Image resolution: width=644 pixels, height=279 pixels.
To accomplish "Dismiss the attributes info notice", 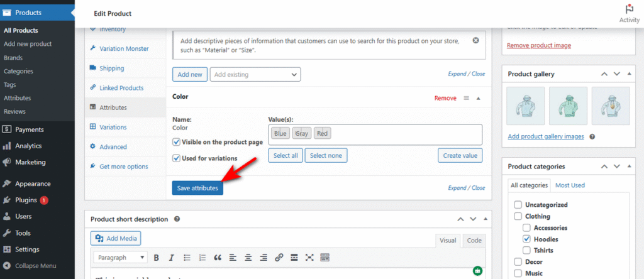I will click(x=475, y=40).
